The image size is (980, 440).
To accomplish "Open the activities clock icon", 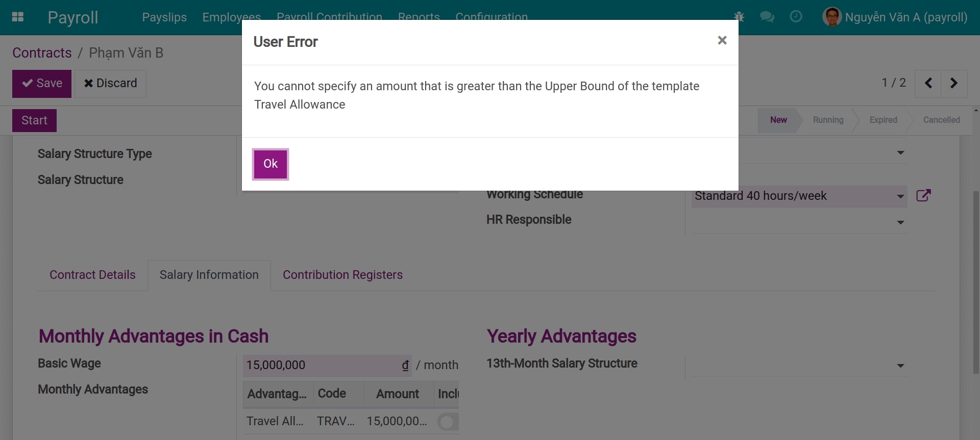I will coord(796,17).
